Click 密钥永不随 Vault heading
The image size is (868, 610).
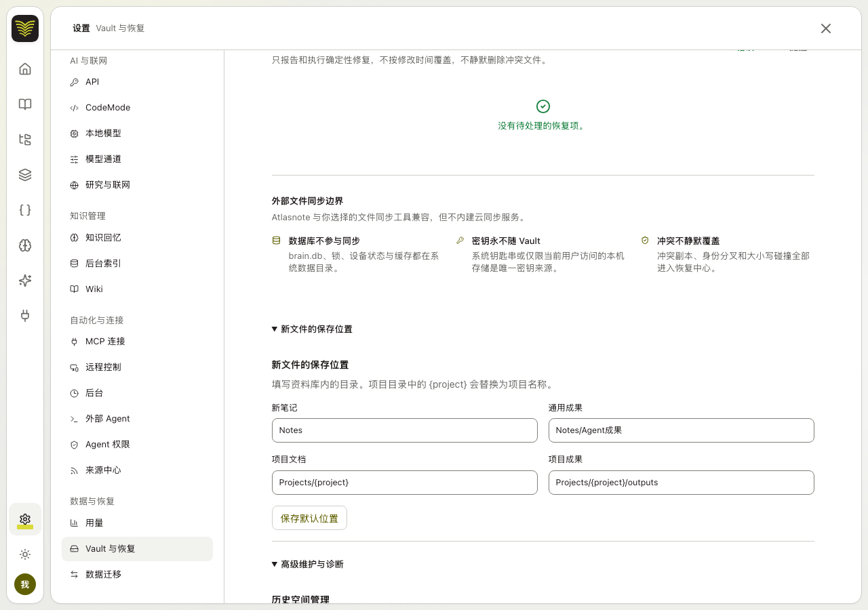(506, 241)
